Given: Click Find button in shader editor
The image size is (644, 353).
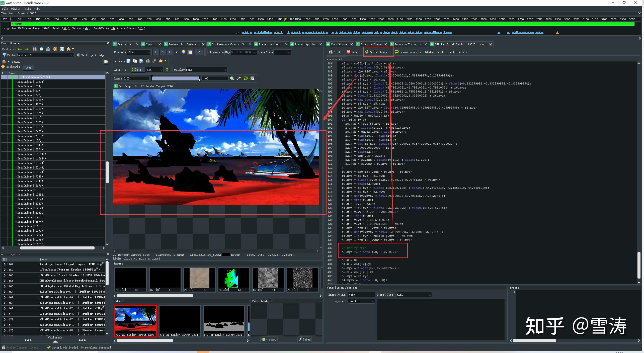Looking at the screenshot, I should pos(334,52).
